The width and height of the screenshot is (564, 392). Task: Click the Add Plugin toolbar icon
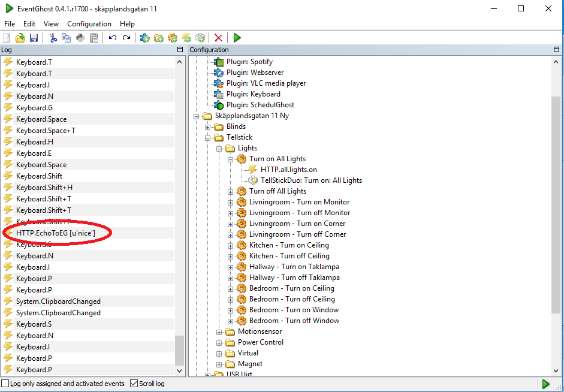145,38
